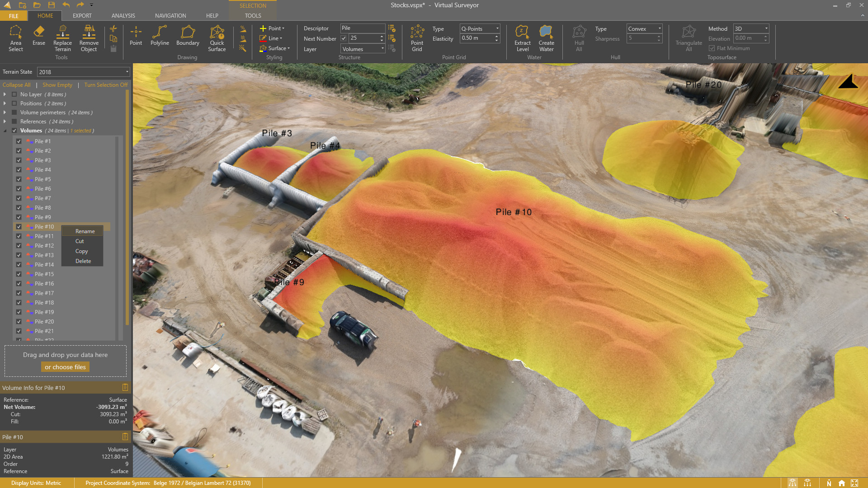
Task: Open the Point Grid Type dropdown
Action: click(480, 28)
